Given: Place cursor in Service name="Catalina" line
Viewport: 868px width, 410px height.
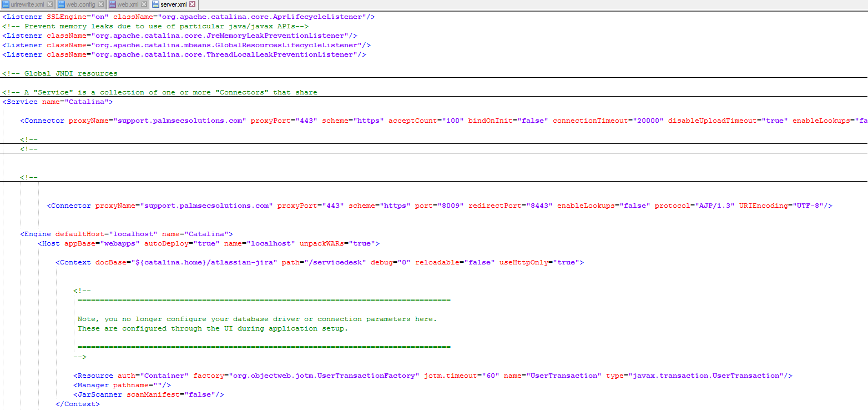Looking at the screenshot, I should 58,102.
